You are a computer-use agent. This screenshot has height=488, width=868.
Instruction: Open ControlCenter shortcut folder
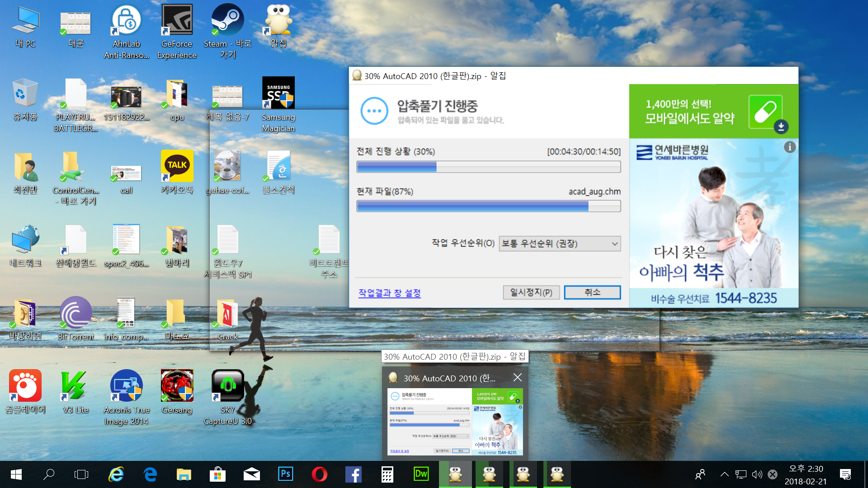click(75, 178)
